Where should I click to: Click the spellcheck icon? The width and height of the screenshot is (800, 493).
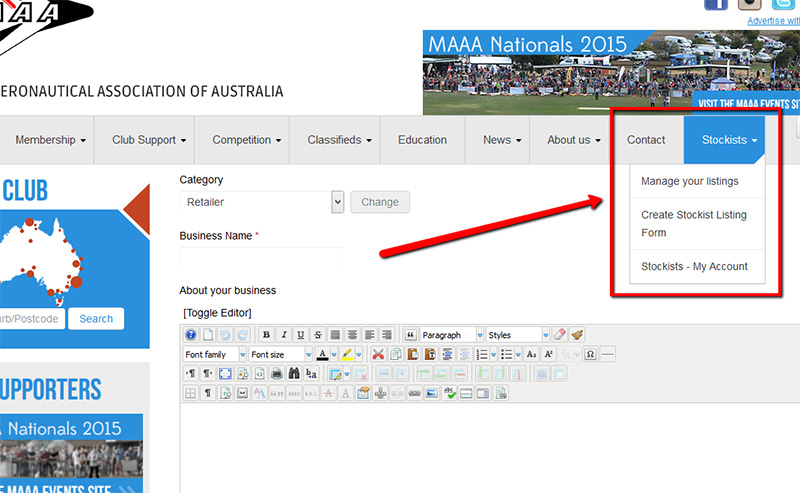(x=449, y=393)
